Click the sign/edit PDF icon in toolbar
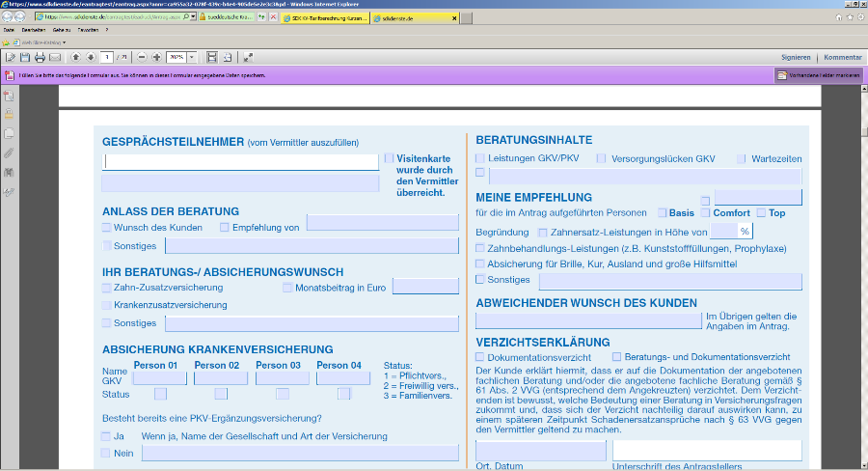The width and height of the screenshot is (868, 471). pos(11,57)
